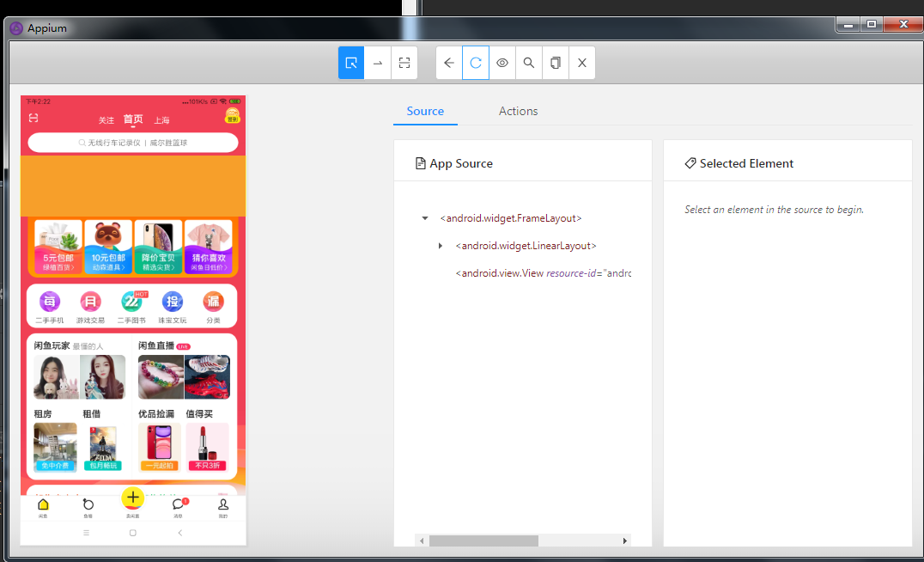Tap the 上海 tab in phone screen
924x562 pixels.
pyautogui.click(x=161, y=120)
